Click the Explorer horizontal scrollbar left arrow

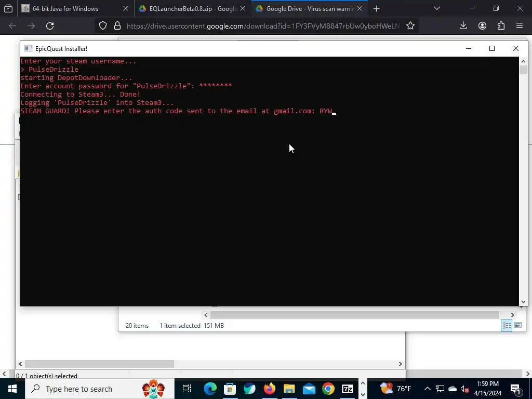(206, 315)
